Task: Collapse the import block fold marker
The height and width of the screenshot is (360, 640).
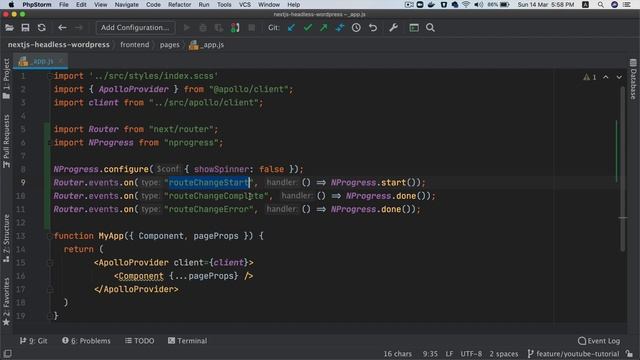Action: (50, 76)
